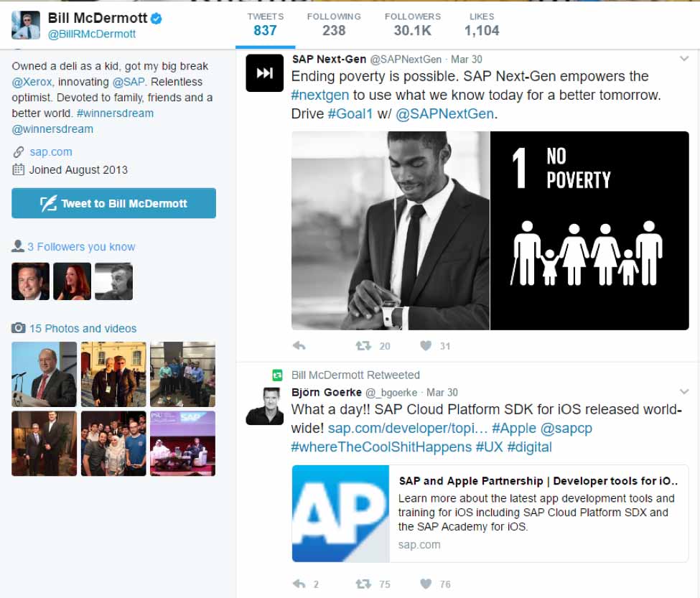The width and height of the screenshot is (700, 598).
Task: Open the Following tab showing 238
Action: point(334,24)
